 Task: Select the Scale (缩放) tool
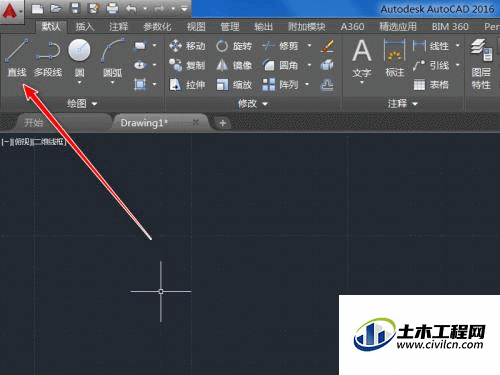(234, 85)
